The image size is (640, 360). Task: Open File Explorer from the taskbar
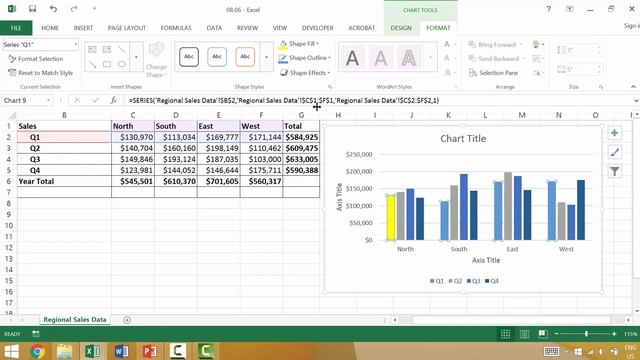click(64, 351)
